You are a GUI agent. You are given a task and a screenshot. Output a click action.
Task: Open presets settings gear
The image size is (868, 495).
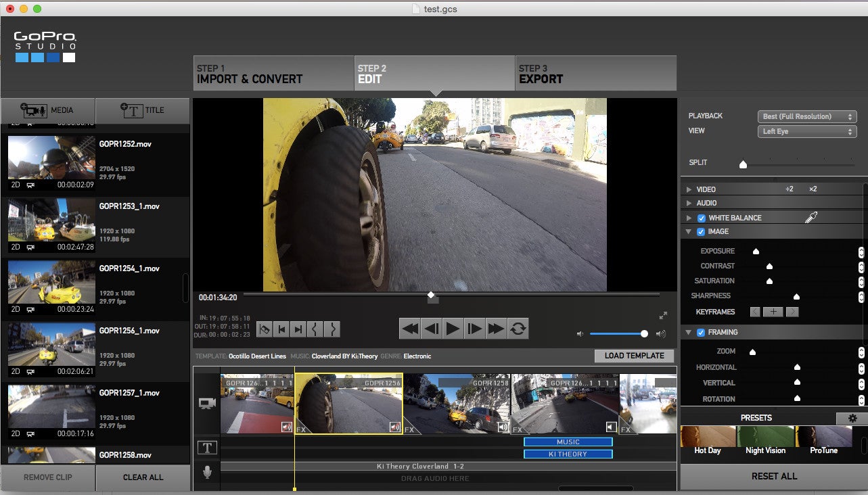(x=852, y=419)
